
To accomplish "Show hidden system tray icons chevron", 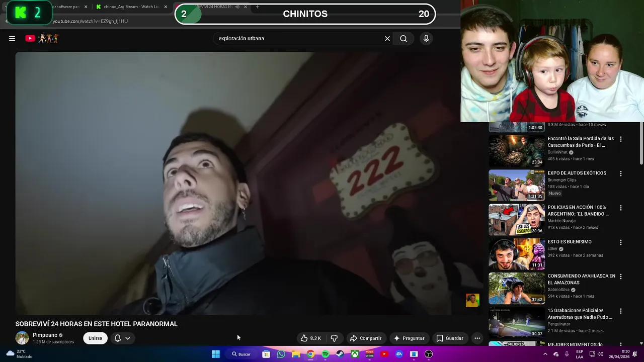I will 545,354.
